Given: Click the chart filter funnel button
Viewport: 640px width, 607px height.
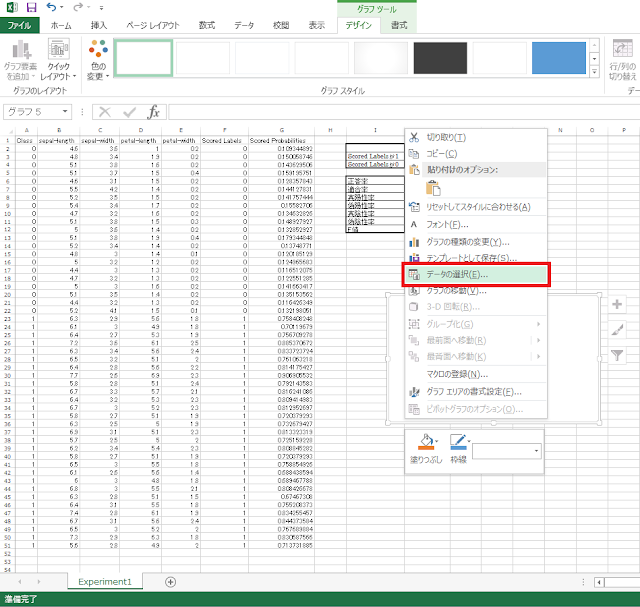Looking at the screenshot, I should click(x=617, y=354).
